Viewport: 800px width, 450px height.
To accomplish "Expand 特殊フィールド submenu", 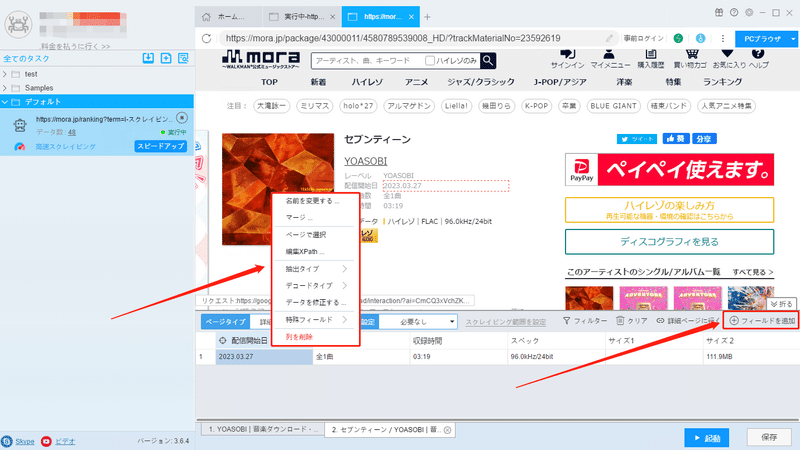I will click(x=315, y=320).
